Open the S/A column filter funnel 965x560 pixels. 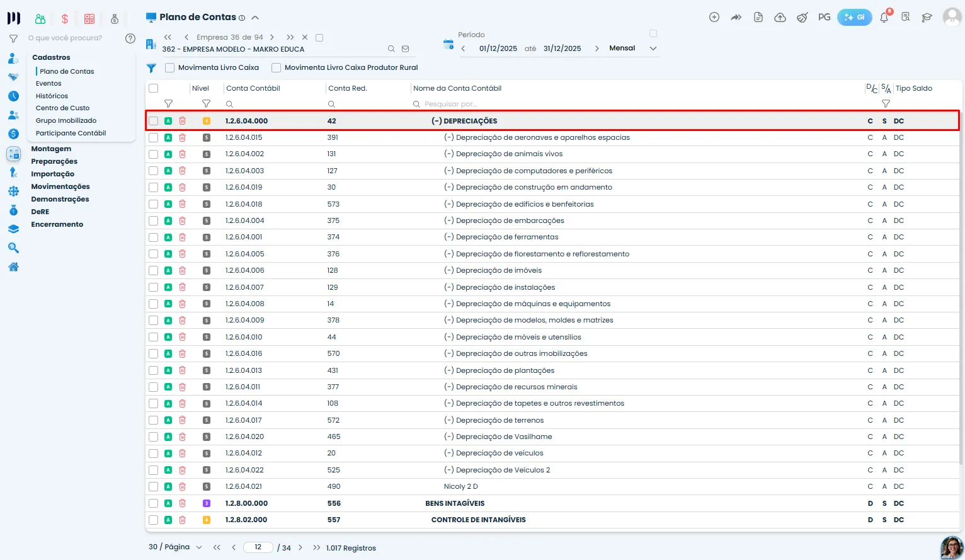[x=886, y=104]
